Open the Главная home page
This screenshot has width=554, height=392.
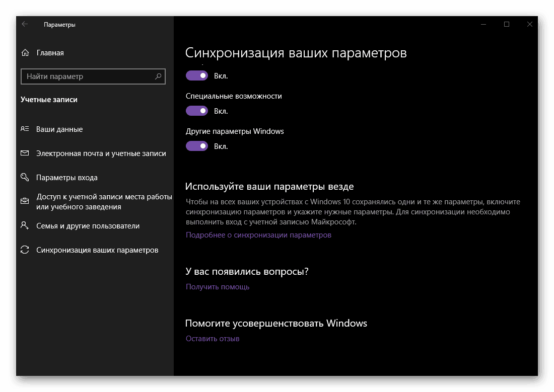tap(50, 53)
